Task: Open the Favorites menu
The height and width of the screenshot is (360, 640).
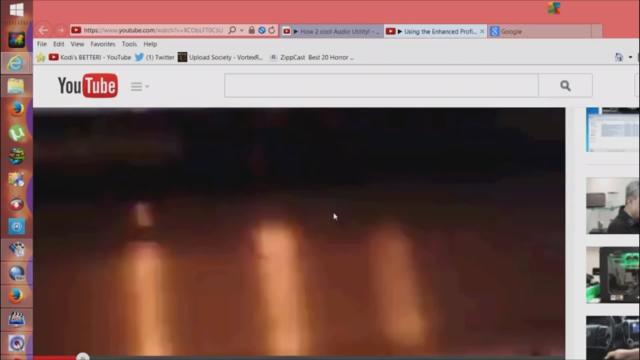Action: click(103, 44)
